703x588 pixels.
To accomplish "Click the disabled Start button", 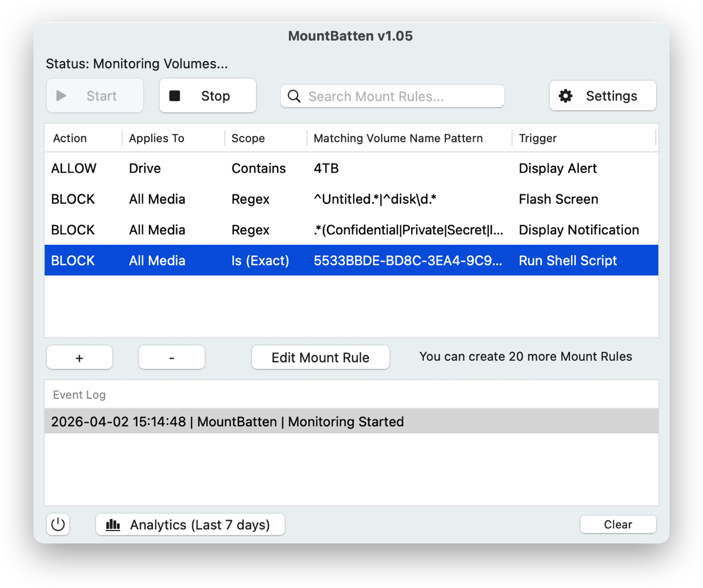I will click(x=95, y=95).
